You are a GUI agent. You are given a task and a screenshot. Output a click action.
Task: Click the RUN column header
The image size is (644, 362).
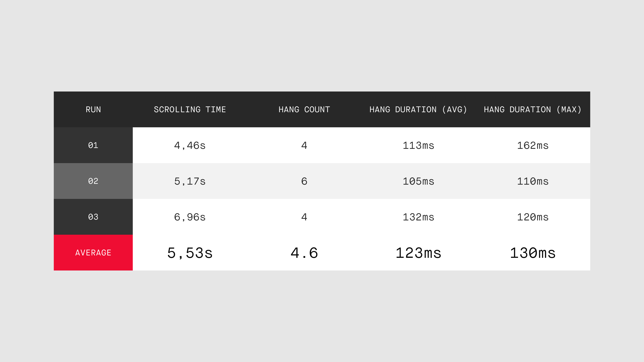pyautogui.click(x=93, y=109)
